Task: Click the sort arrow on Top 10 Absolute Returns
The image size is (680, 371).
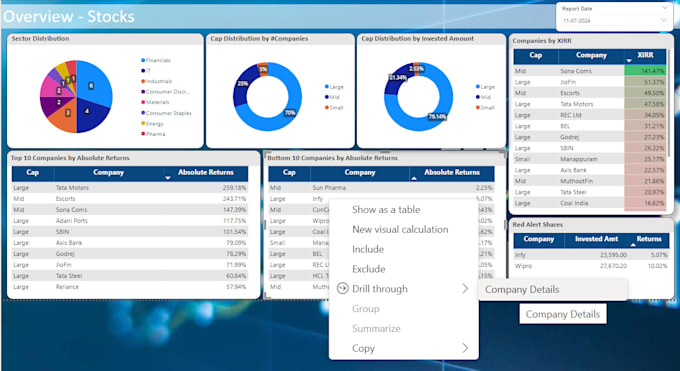Action: 168,177
